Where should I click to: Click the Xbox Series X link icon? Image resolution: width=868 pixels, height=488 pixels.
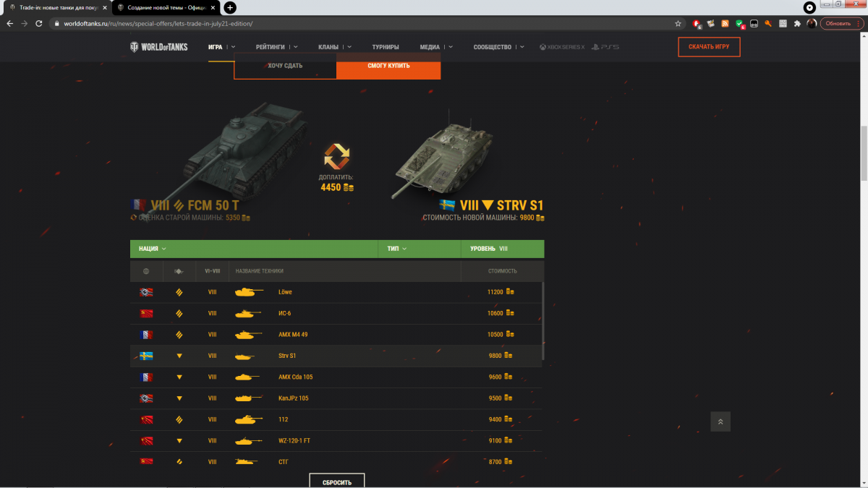pyautogui.click(x=561, y=47)
